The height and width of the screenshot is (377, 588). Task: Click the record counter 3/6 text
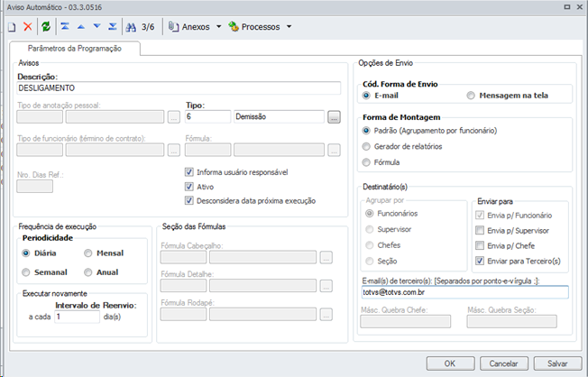148,27
